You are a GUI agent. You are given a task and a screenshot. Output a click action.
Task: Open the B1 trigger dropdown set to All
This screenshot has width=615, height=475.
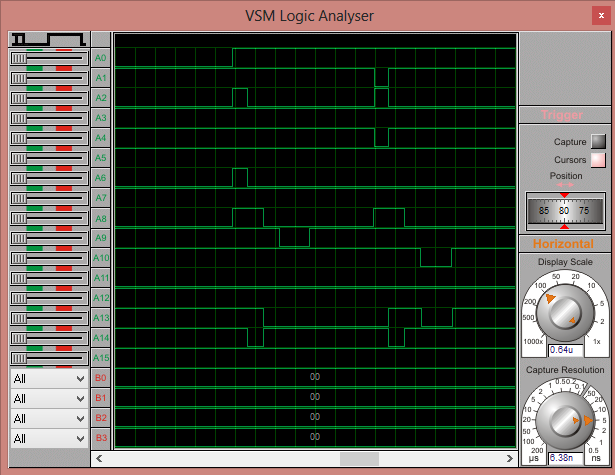(49, 399)
